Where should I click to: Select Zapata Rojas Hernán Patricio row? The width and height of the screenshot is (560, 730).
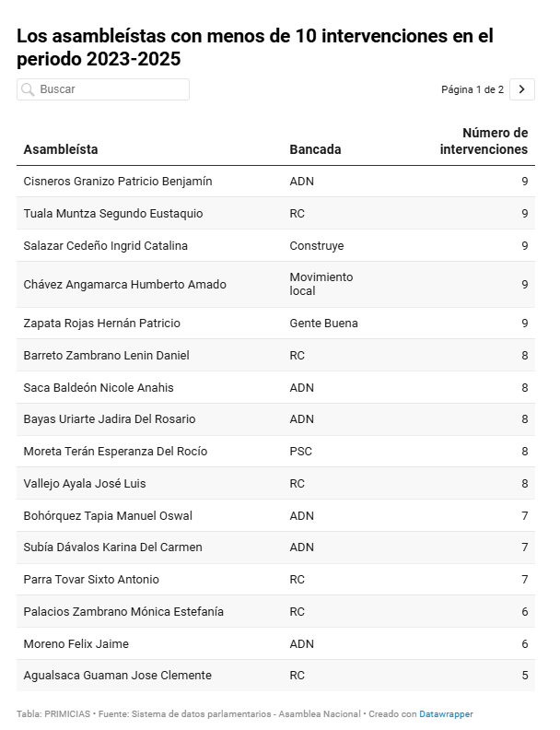(275, 324)
